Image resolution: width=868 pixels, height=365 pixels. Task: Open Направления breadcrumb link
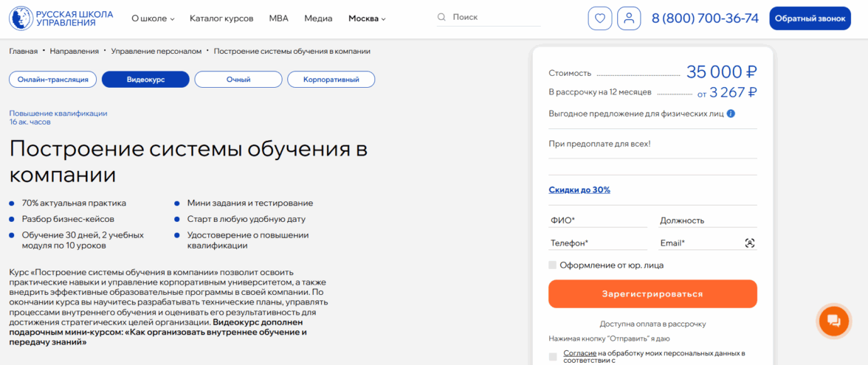click(74, 52)
